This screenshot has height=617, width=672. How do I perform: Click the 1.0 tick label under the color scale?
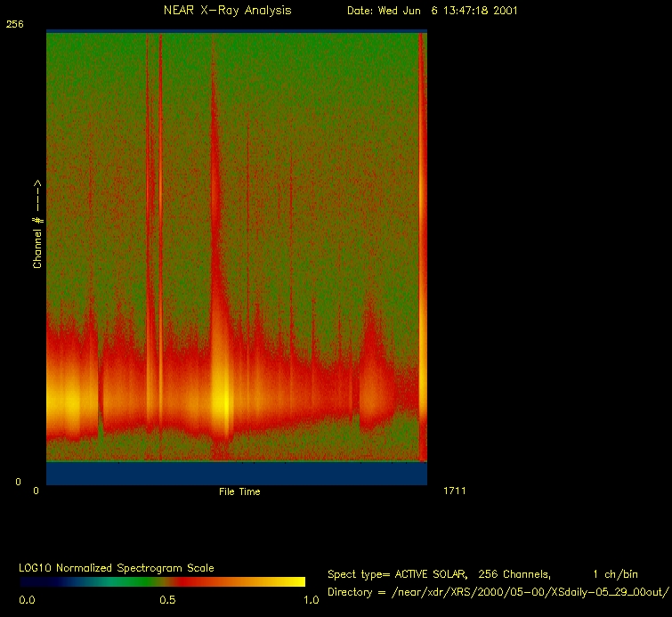(x=311, y=600)
